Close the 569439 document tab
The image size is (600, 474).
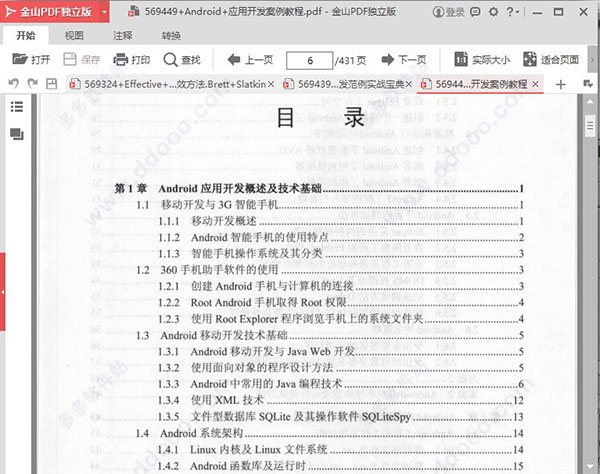point(409,84)
